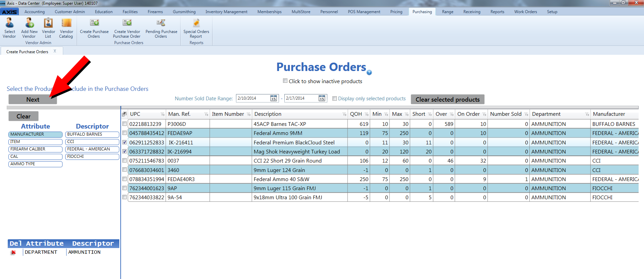This screenshot has width=644, height=279.
Task: Open the Receiving ribbon tab
Action: [x=472, y=12]
